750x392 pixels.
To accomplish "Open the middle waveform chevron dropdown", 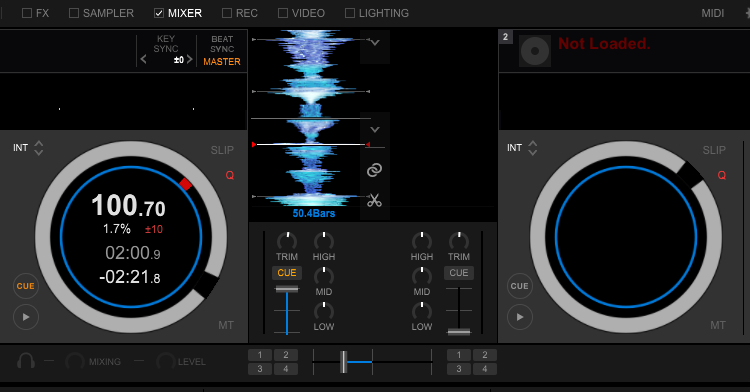I will pyautogui.click(x=375, y=130).
